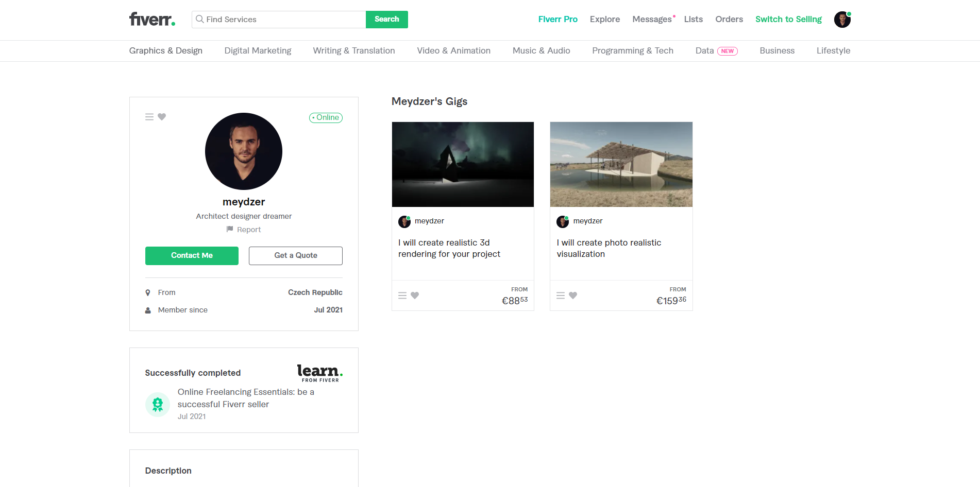Click the learn from Fiverr logo
Screen dimensions: 980x487
319,373
